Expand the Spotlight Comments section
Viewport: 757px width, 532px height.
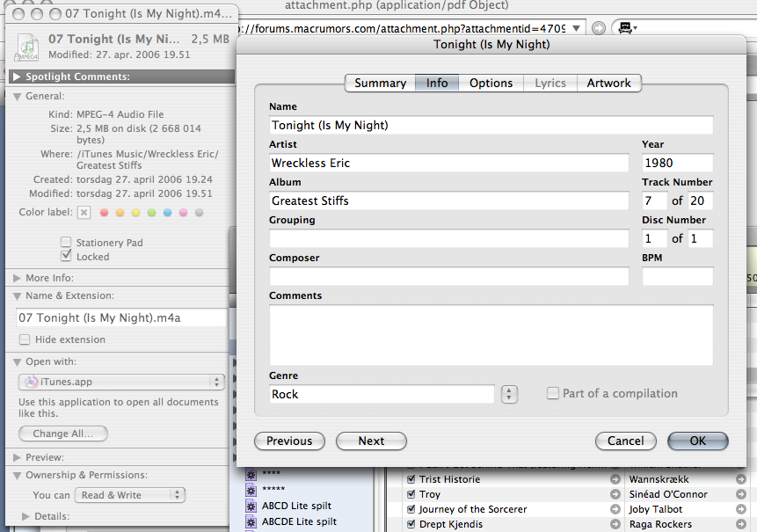click(17, 77)
